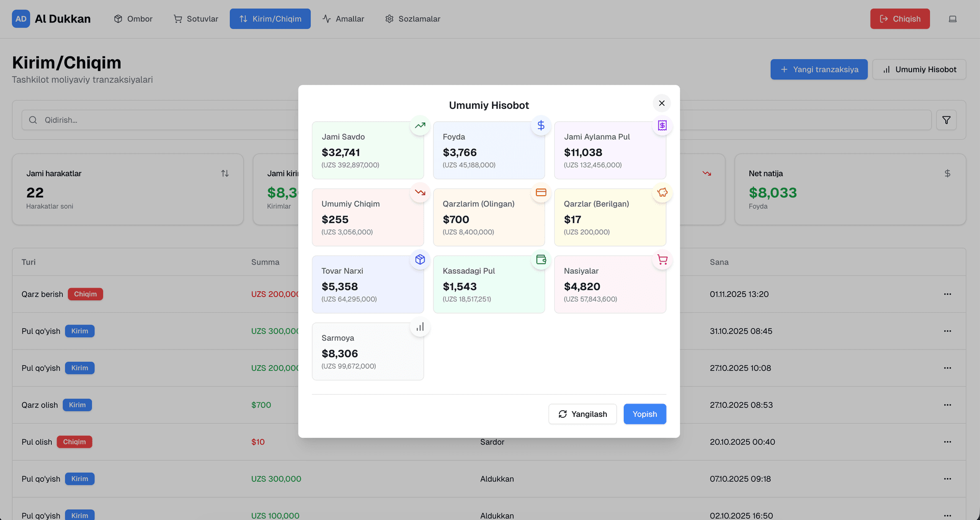Open the Ombor navigation tab
The height and width of the screenshot is (520, 980).
pos(133,19)
